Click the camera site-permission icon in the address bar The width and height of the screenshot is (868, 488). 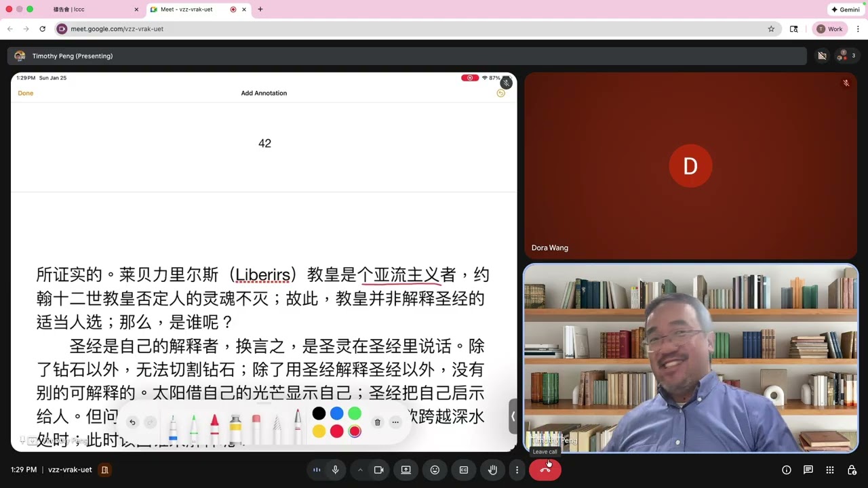(62, 29)
